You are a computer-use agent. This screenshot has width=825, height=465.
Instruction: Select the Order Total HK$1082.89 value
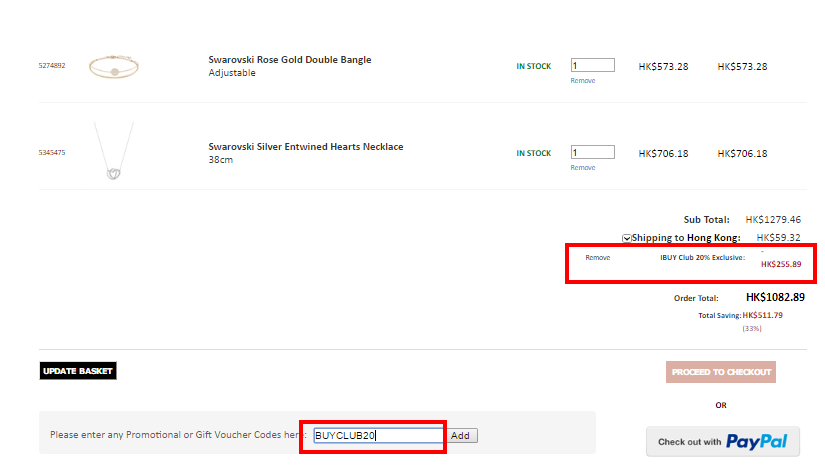775,297
